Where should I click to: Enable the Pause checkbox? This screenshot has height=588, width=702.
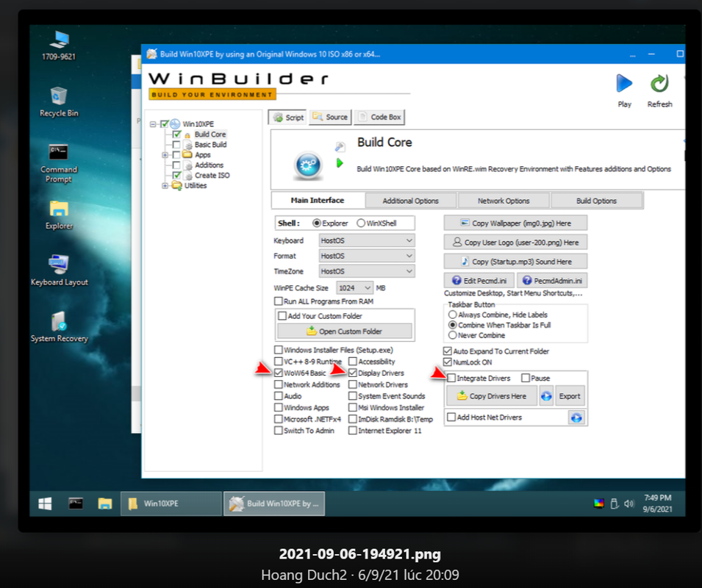pyautogui.click(x=526, y=378)
